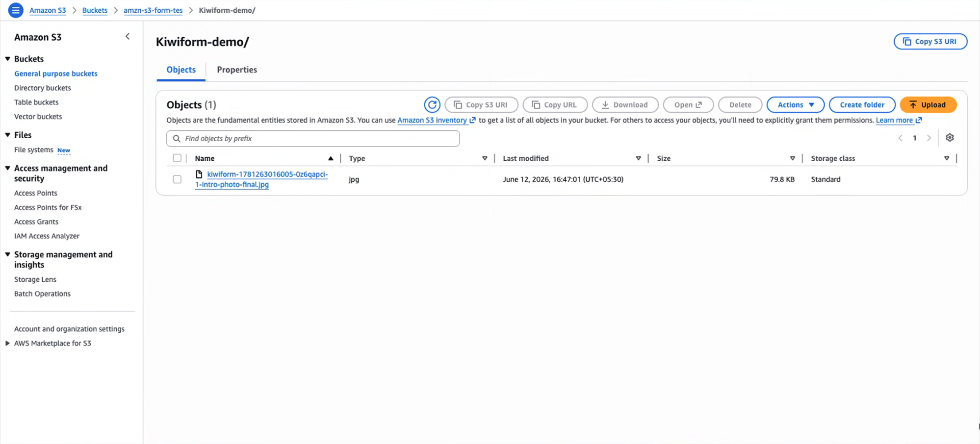Click the Create folder button
980x444 pixels.
point(862,104)
